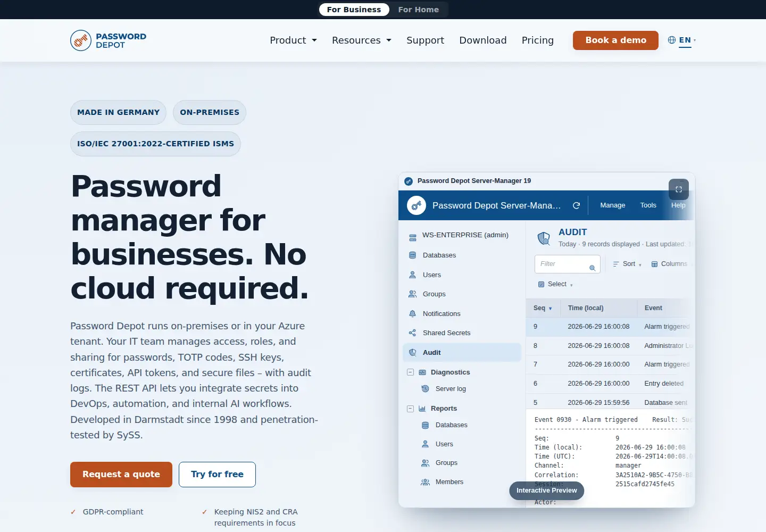Viewport: 766px width, 532px height.
Task: Click the Server log icon
Action: tap(425, 389)
